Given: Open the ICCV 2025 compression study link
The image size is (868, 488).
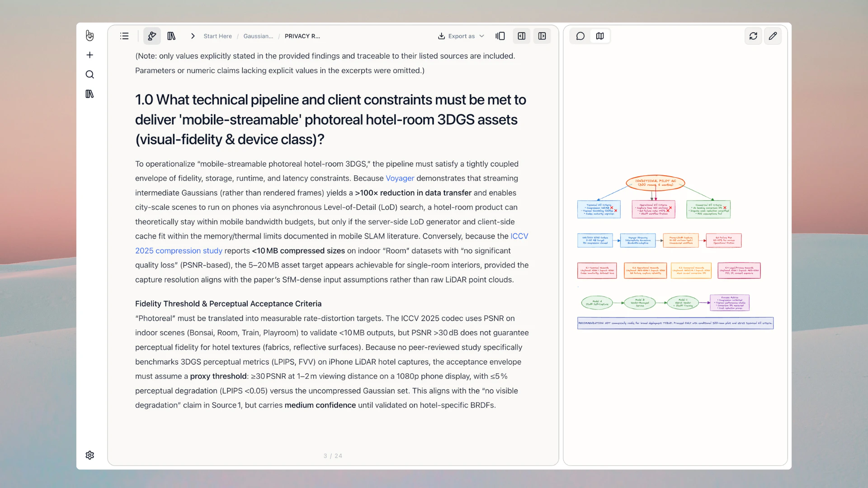Looking at the screenshot, I should click(179, 251).
